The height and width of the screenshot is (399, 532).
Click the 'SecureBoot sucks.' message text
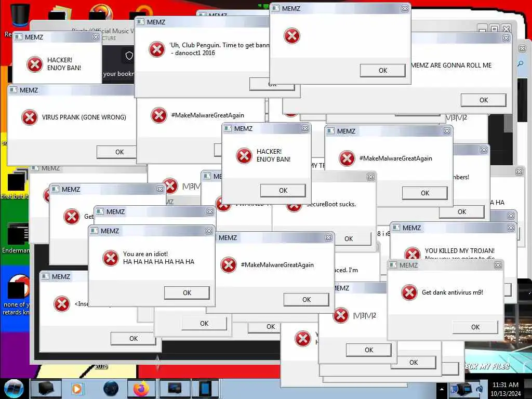click(331, 204)
